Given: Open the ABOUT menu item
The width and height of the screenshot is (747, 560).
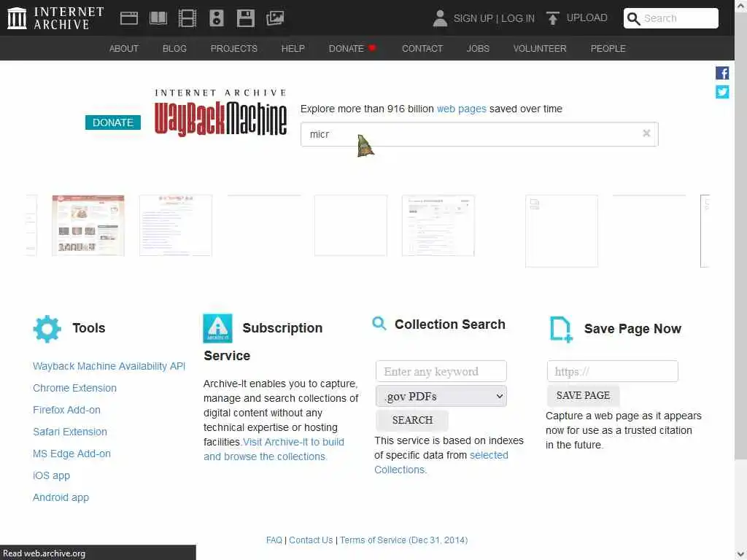Looking at the screenshot, I should point(124,49).
